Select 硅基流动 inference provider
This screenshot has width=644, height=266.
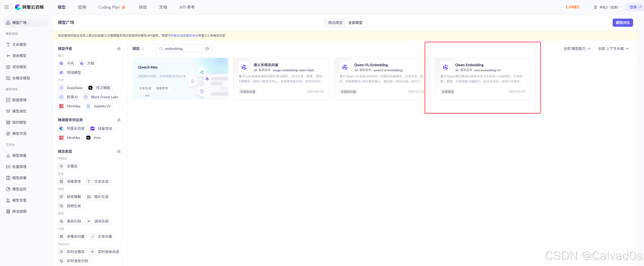[102, 129]
